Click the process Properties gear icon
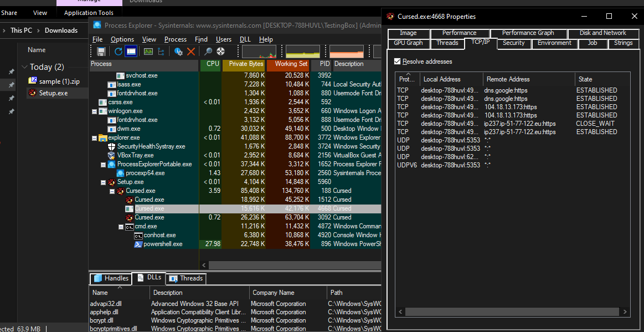Screen dimensions: 644x332 click(178, 52)
